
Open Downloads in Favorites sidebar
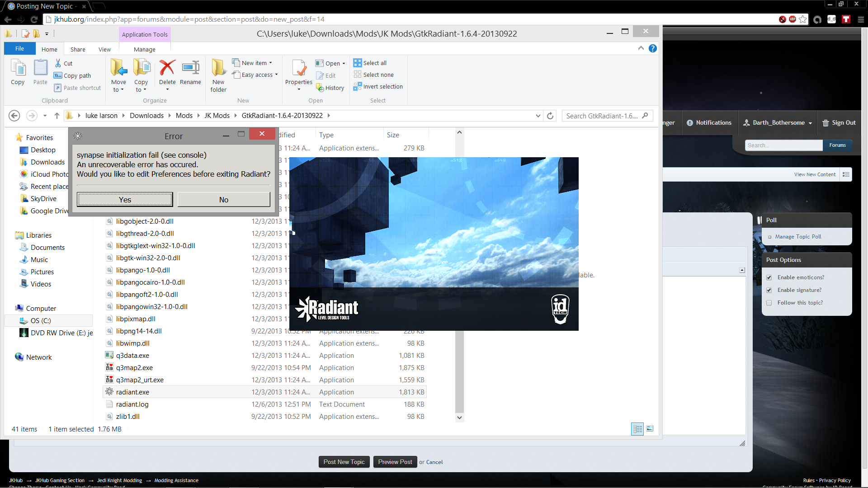[x=47, y=162]
